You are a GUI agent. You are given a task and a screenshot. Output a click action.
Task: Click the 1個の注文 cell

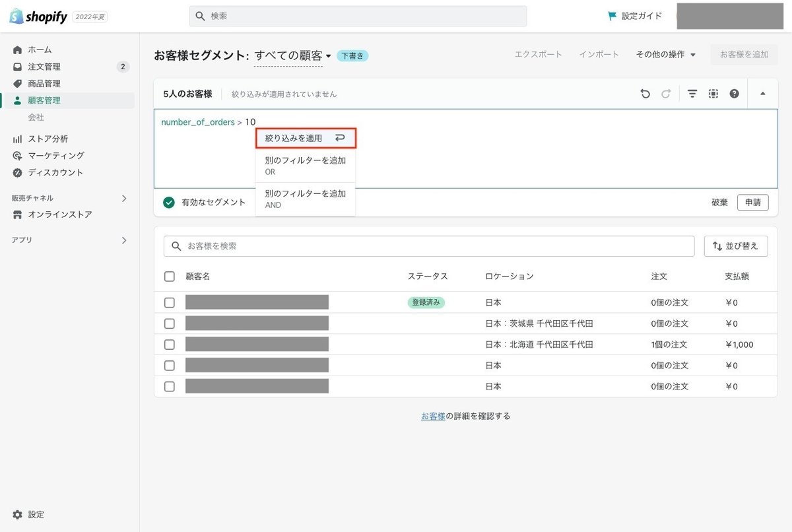[x=669, y=345]
